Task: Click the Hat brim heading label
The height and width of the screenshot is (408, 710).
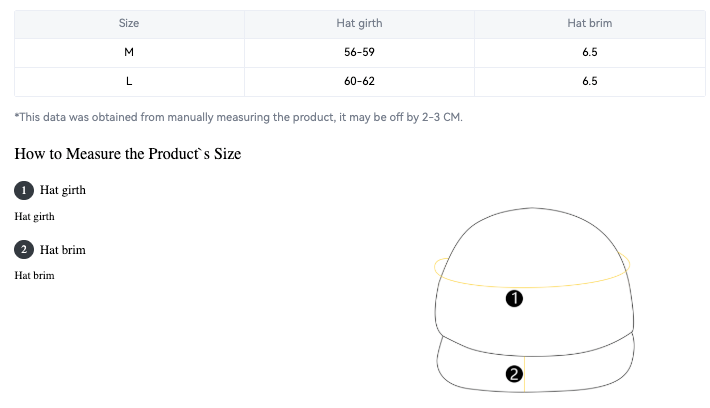Action: point(62,250)
